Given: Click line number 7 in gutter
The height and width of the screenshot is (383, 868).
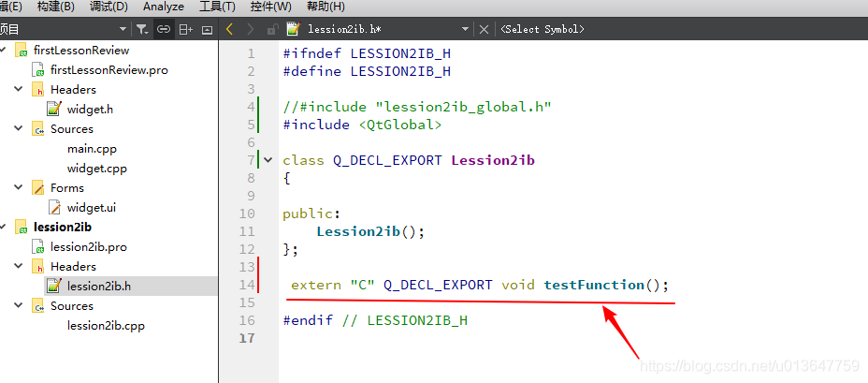Looking at the screenshot, I should [x=252, y=160].
